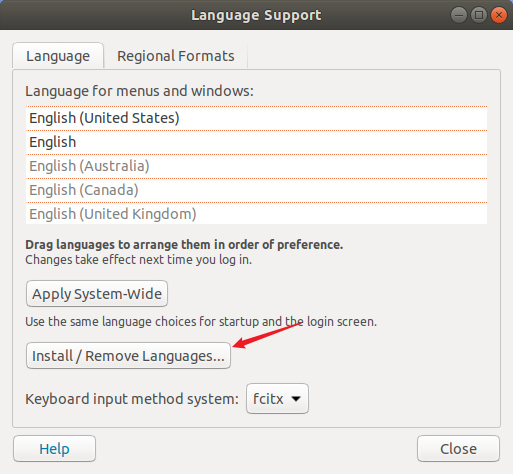This screenshot has width=513, height=474.
Task: Expand the fcitx keyboard input method dropdown
Action: click(277, 399)
